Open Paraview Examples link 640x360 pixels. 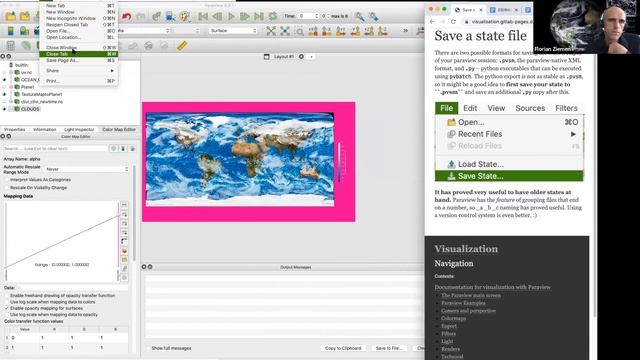tap(463, 303)
